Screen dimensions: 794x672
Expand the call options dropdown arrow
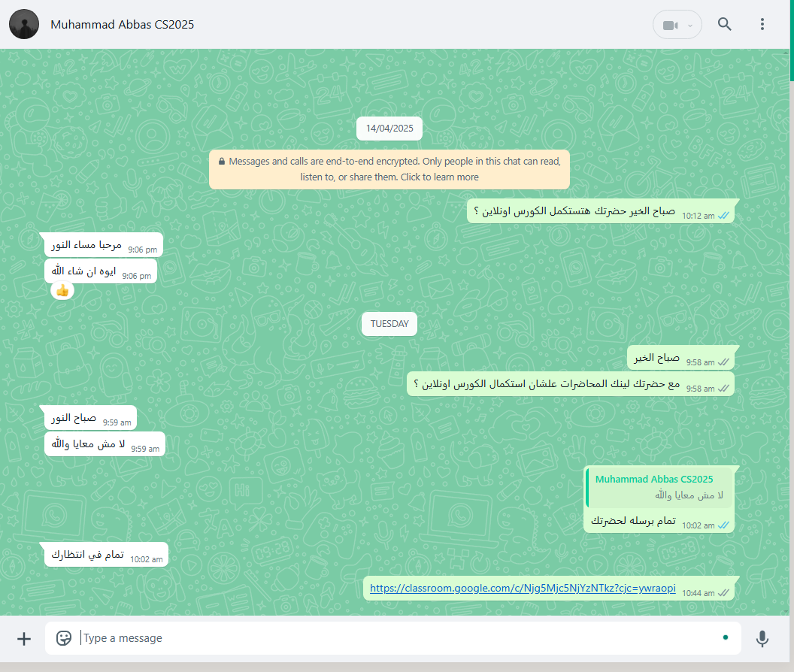click(689, 26)
